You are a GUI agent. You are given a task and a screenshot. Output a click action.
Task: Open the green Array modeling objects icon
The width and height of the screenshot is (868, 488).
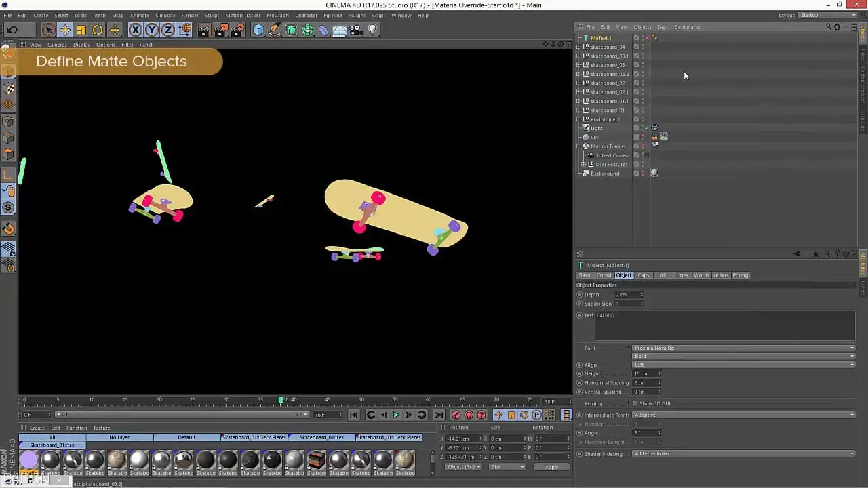(x=307, y=30)
